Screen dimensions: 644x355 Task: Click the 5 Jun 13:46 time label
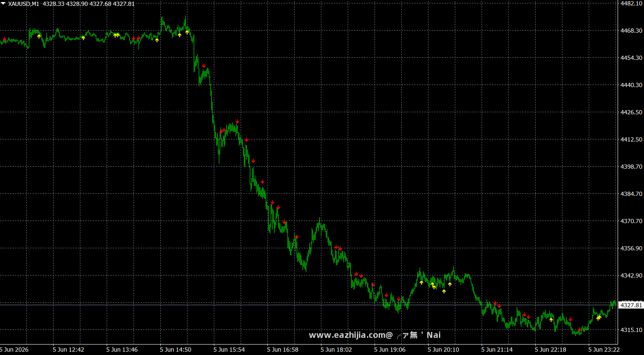coord(122,350)
